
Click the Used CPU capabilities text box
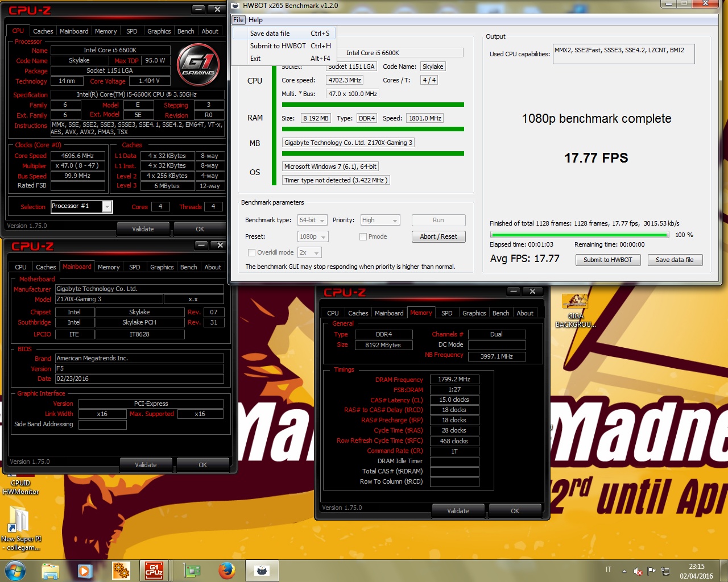point(624,54)
